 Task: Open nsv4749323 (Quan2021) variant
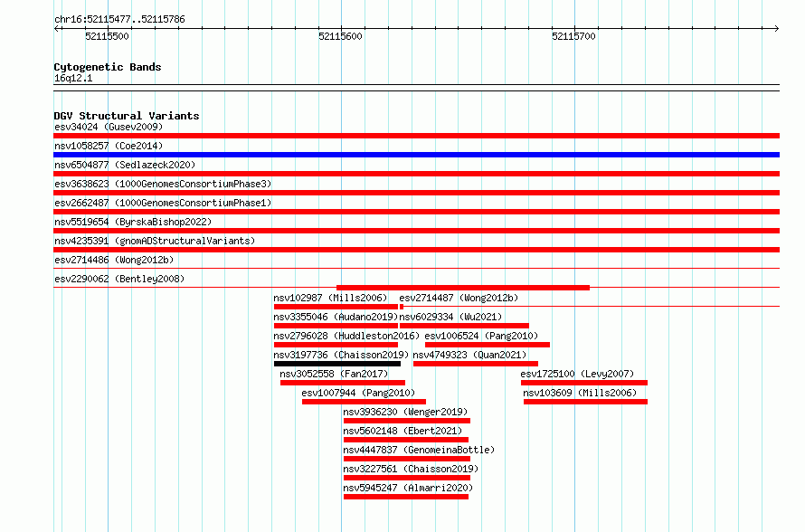(x=469, y=355)
